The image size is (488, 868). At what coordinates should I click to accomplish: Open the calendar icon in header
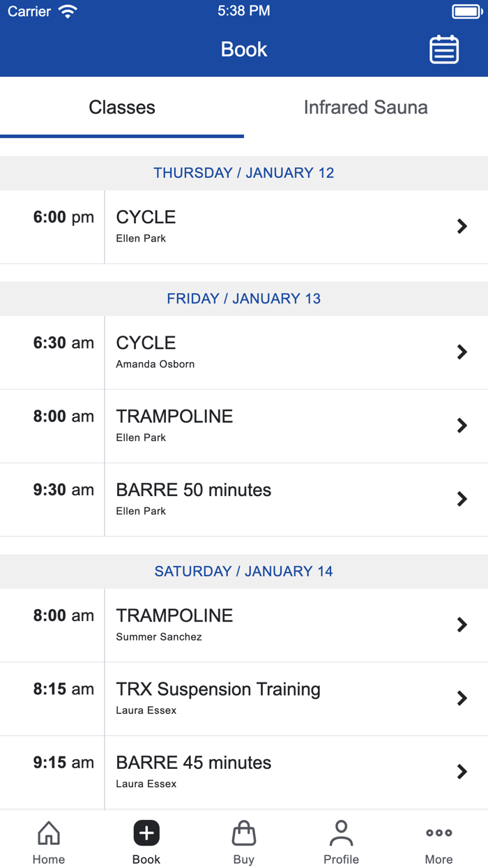pyautogui.click(x=444, y=50)
